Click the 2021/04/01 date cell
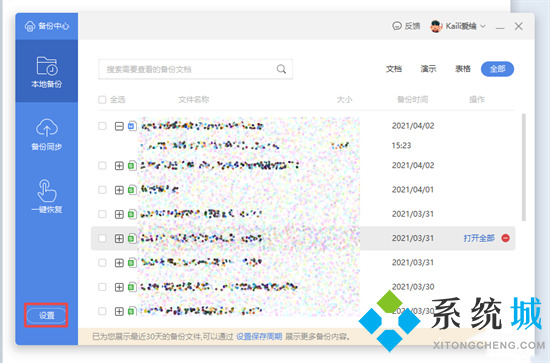Image resolution: width=550 pixels, height=363 pixels. 413,190
